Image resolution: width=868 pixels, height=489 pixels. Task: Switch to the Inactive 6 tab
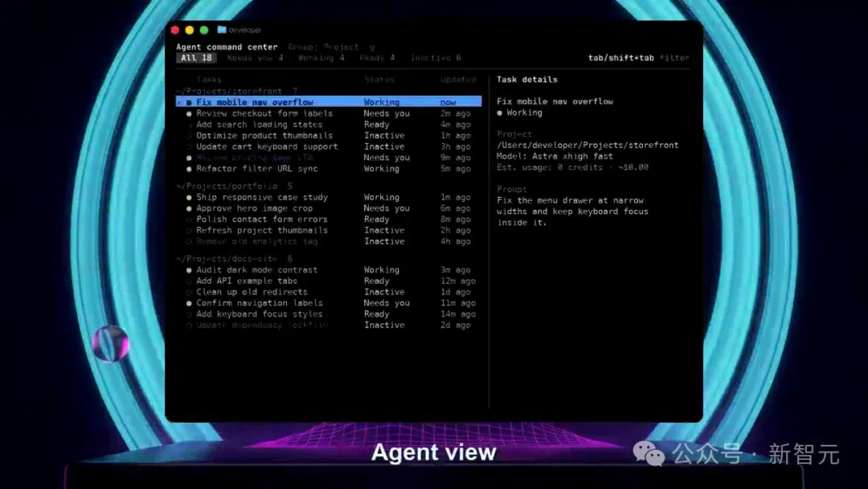click(x=436, y=58)
